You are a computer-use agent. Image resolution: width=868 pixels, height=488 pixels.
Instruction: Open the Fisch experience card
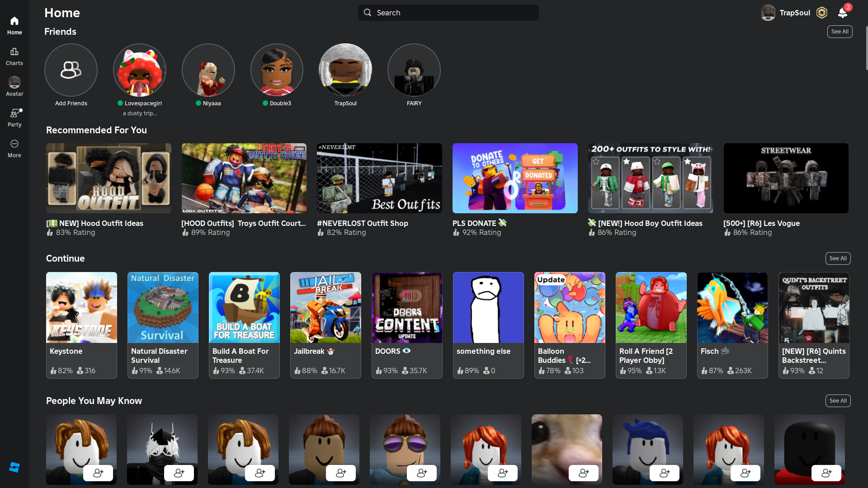point(732,325)
